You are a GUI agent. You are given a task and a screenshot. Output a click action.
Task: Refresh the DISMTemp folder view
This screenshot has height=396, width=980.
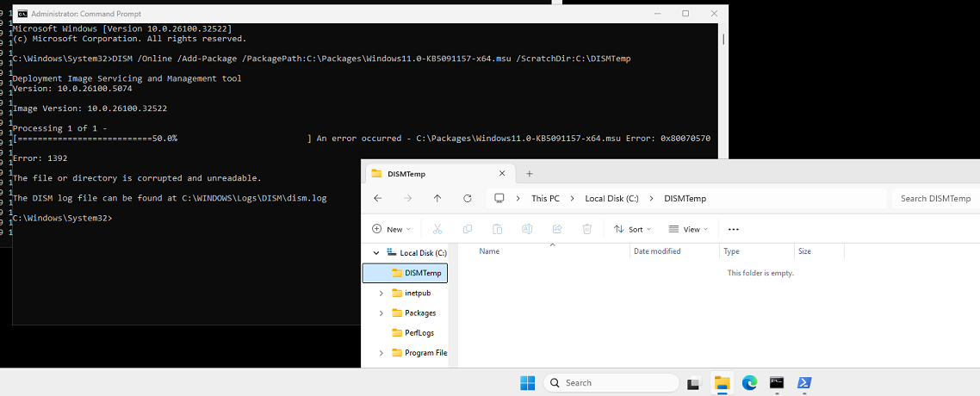click(x=468, y=199)
